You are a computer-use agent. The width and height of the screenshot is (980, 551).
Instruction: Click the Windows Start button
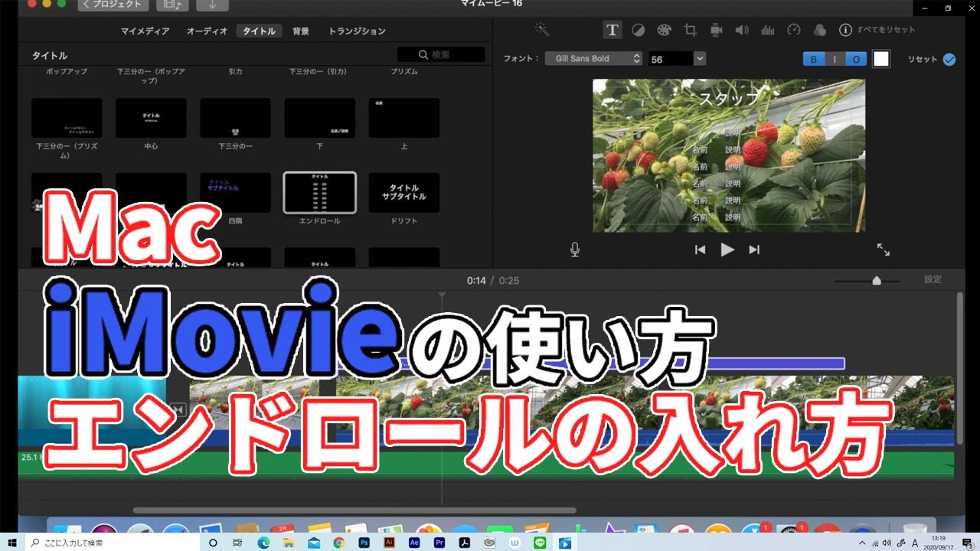coord(12,543)
